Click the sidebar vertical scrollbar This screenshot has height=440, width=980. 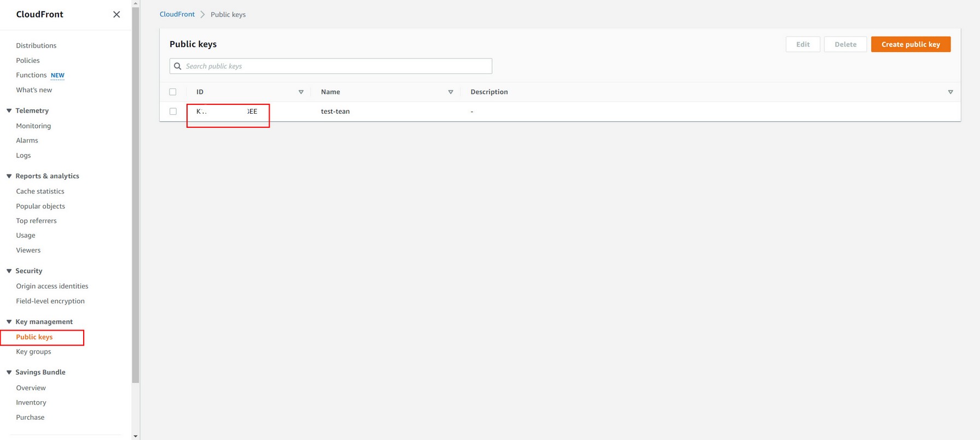[136, 194]
